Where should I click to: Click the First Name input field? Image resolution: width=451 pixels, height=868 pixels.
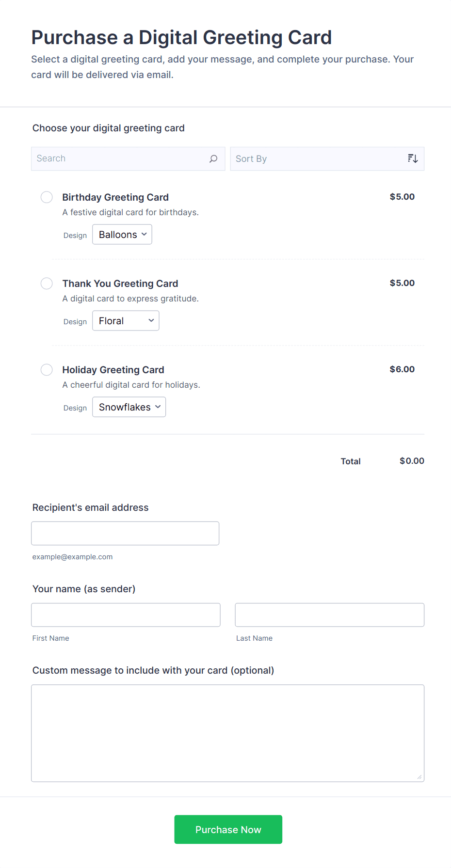coord(126,615)
